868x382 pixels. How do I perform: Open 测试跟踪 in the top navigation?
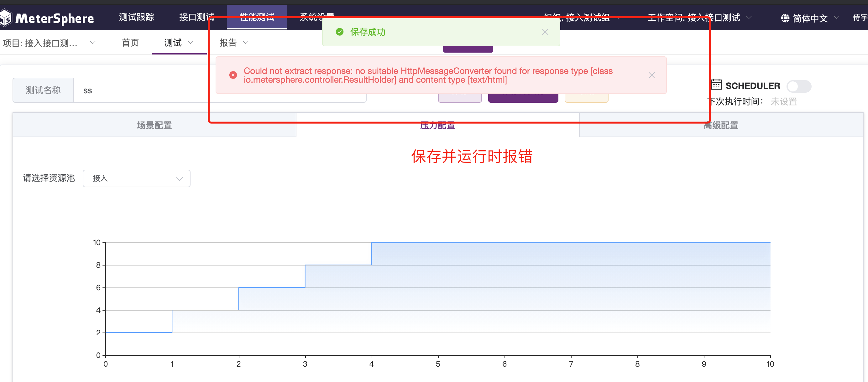click(x=136, y=16)
